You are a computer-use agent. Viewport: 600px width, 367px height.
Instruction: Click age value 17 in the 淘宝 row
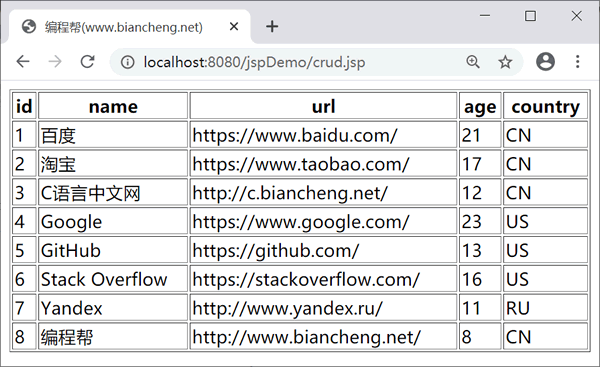[480, 163]
